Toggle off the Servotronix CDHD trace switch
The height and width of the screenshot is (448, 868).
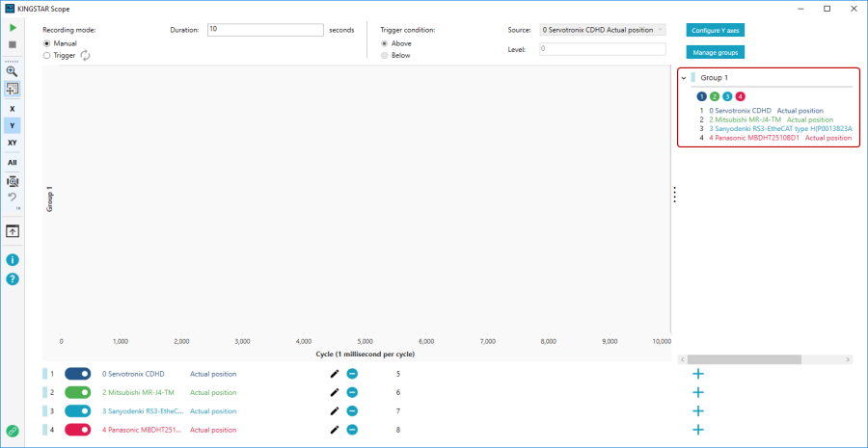point(77,374)
